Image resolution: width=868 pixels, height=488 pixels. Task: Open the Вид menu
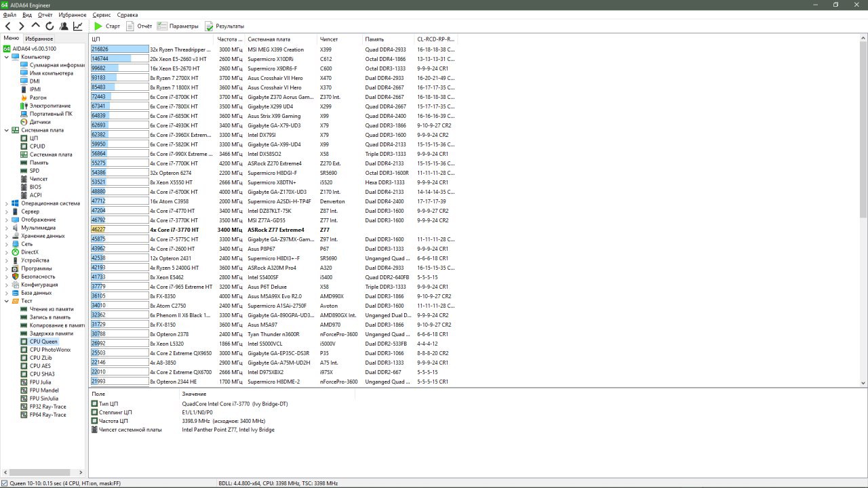click(x=27, y=14)
